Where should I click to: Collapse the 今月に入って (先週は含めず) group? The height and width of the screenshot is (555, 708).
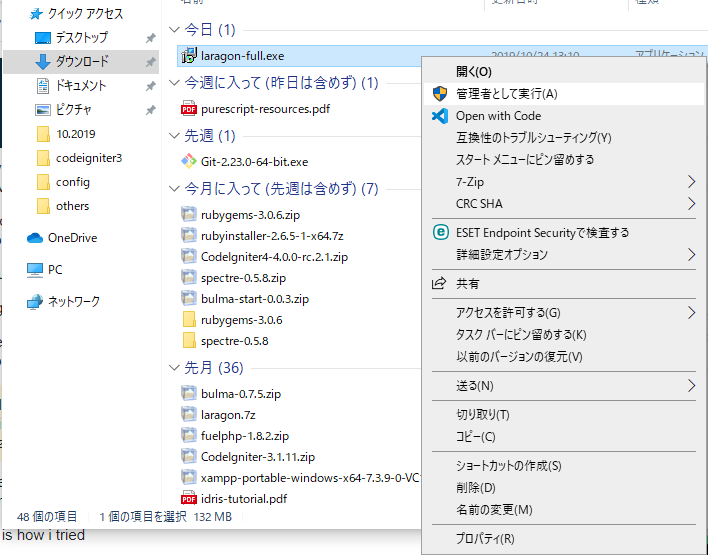[x=174, y=188]
